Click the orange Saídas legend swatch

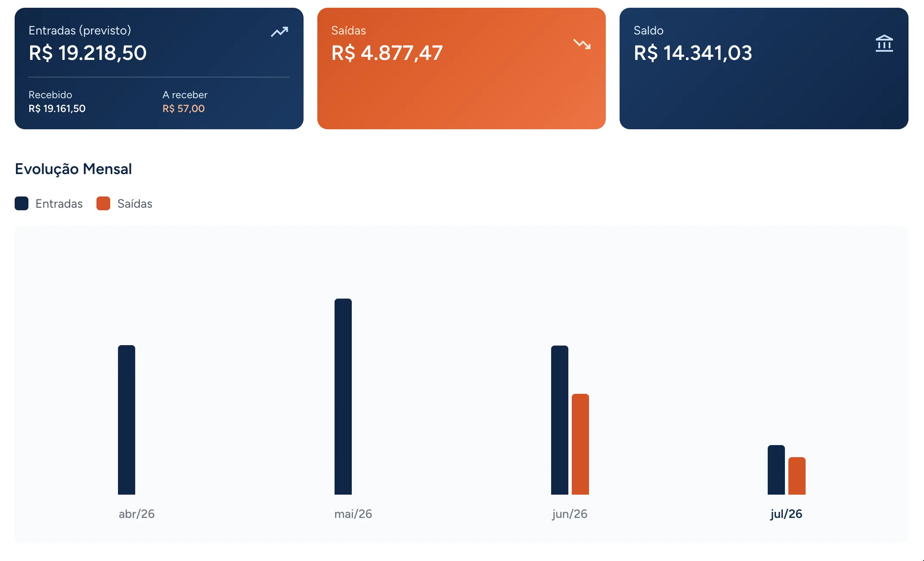(x=103, y=203)
